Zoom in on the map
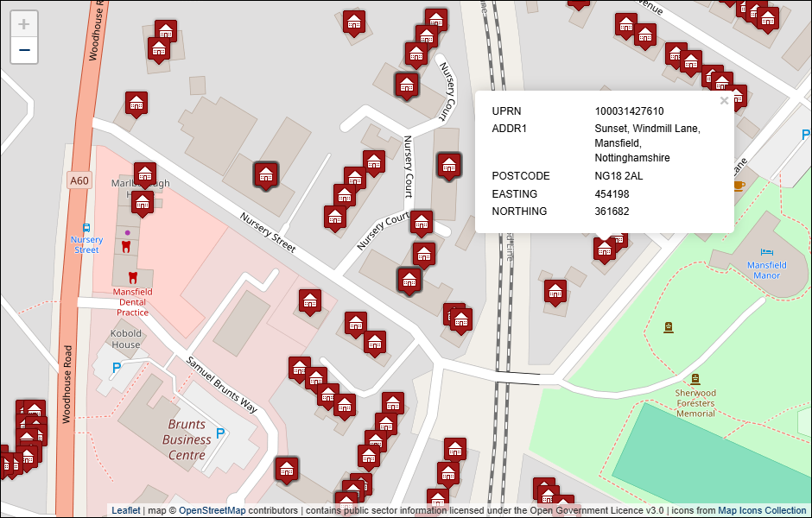This screenshot has height=518, width=812. coord(24,24)
